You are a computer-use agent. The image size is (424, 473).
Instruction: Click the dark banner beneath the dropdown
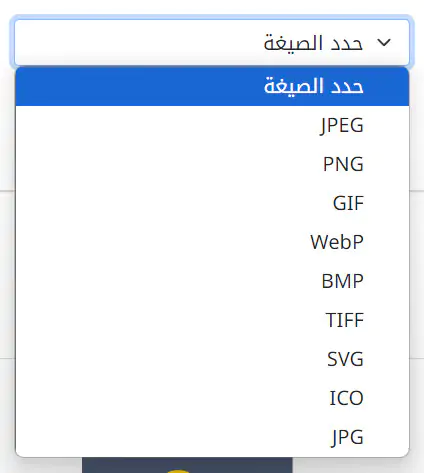pos(187,465)
